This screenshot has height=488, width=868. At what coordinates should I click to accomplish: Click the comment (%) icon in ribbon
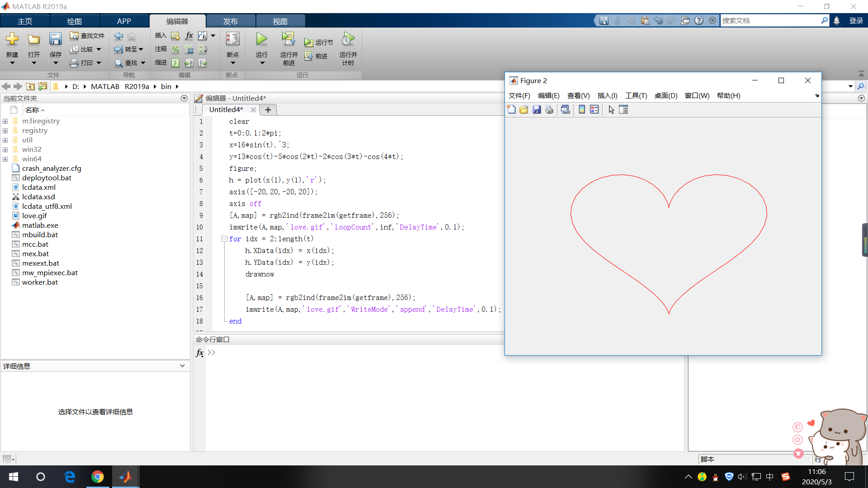pos(175,49)
